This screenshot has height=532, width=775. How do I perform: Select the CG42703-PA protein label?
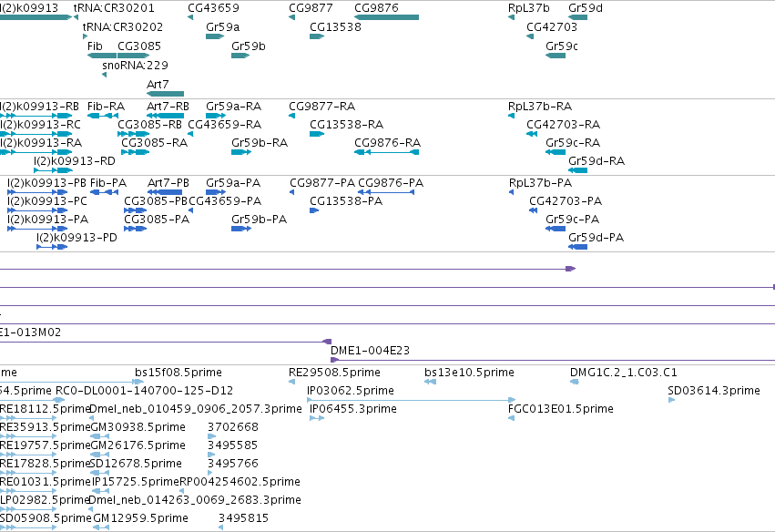tap(566, 201)
